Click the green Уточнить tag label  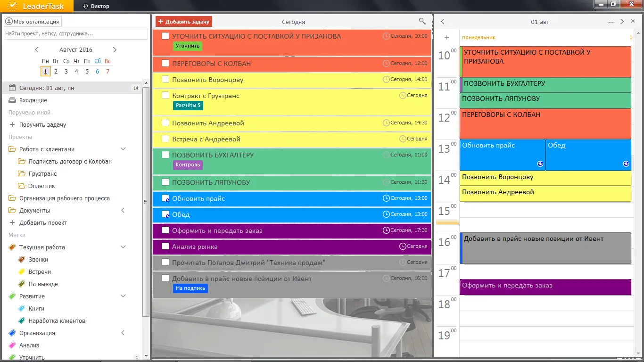pyautogui.click(x=187, y=46)
